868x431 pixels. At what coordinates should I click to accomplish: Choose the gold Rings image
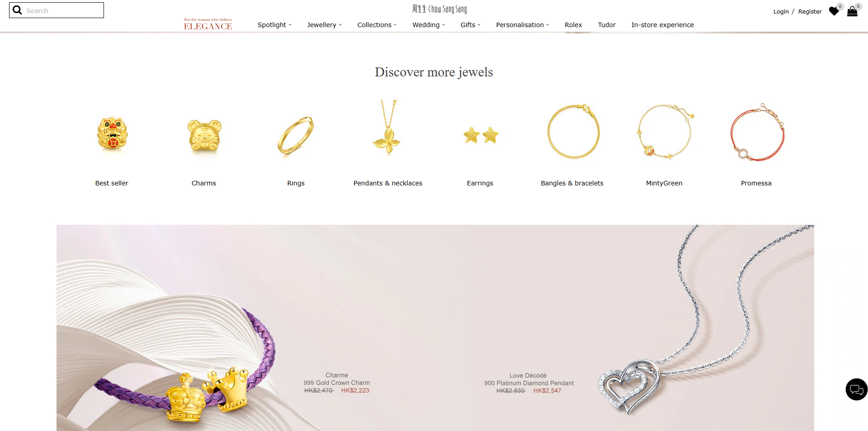click(296, 135)
